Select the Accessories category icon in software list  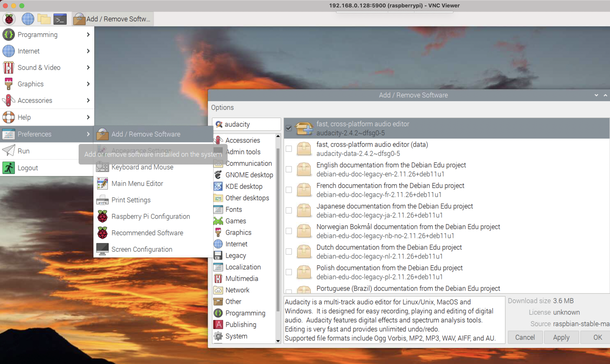[x=218, y=140]
